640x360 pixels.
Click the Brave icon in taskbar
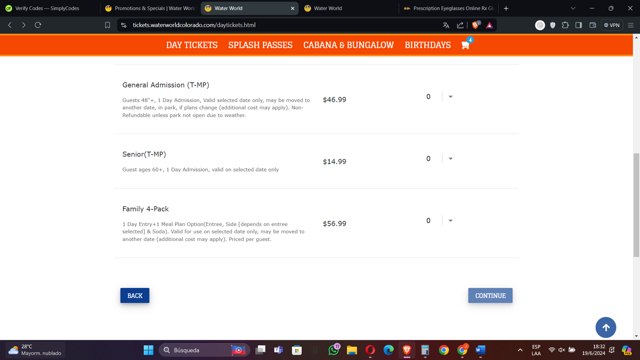pyautogui.click(x=407, y=350)
